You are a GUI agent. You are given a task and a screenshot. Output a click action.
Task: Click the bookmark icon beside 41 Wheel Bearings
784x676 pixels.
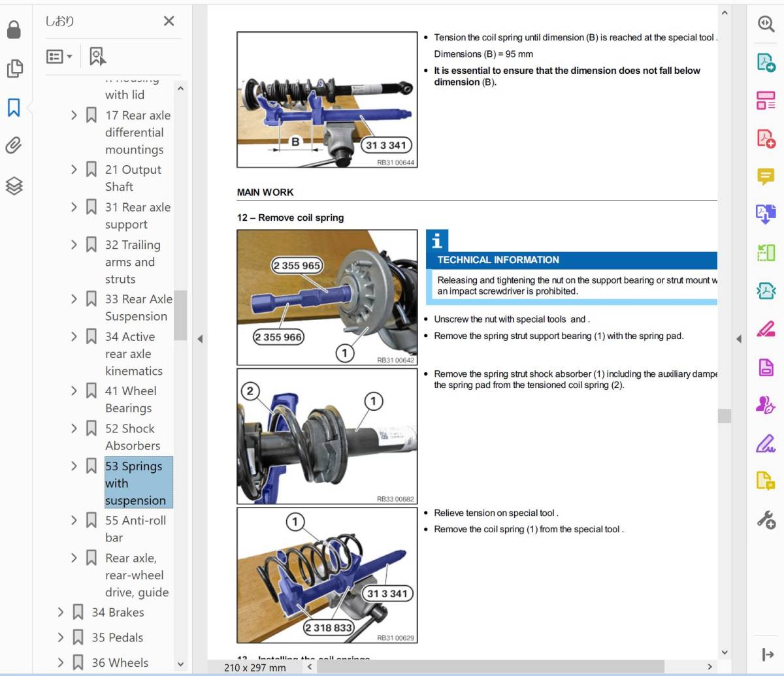tap(91, 391)
